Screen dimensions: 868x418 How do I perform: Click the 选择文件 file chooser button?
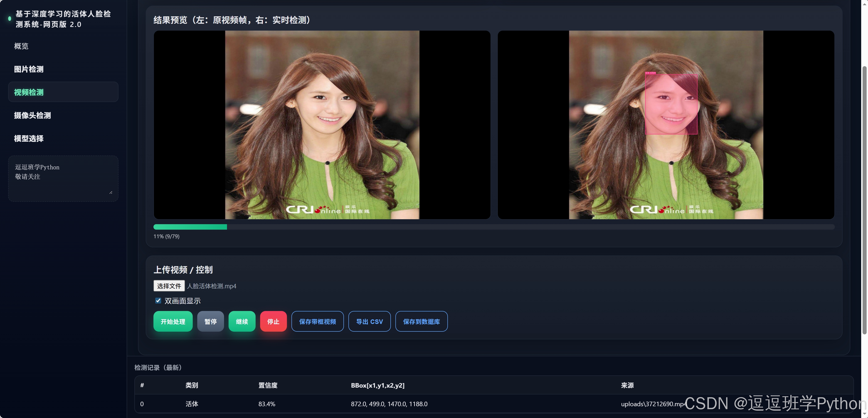coord(169,286)
